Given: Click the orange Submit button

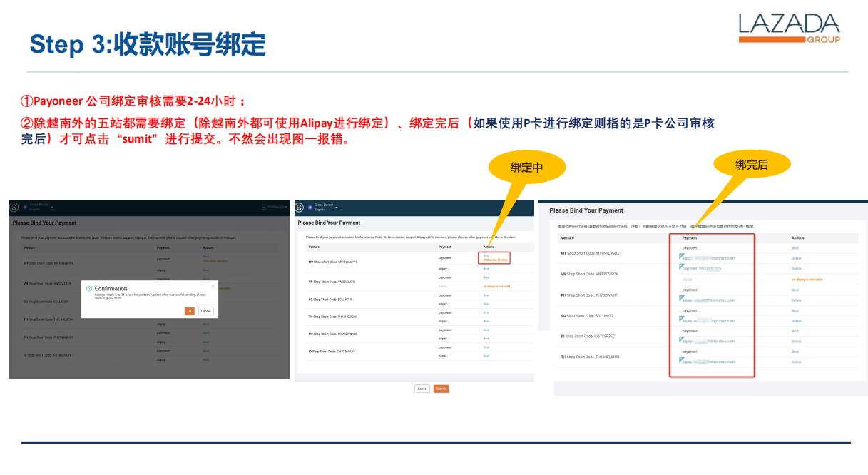Looking at the screenshot, I should (x=441, y=389).
